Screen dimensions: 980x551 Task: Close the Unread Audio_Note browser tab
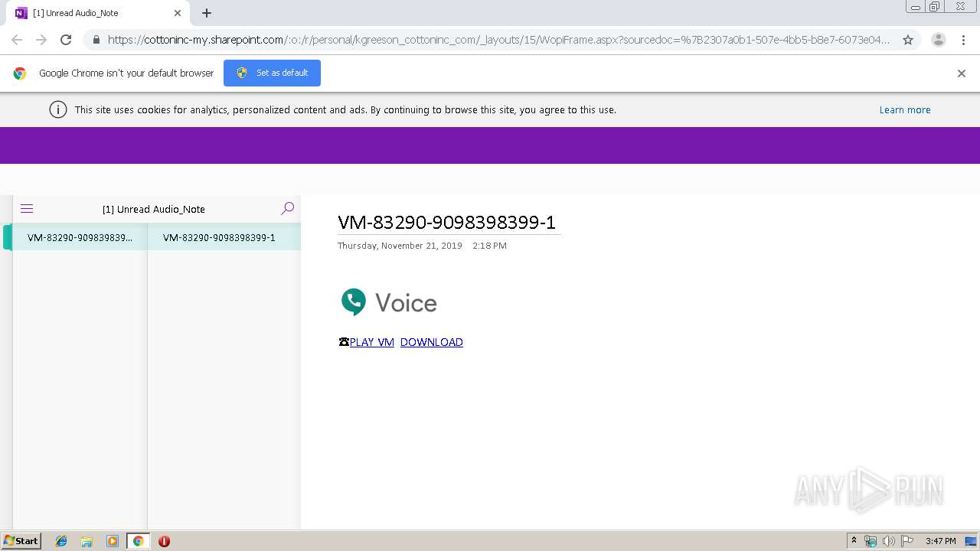[178, 13]
